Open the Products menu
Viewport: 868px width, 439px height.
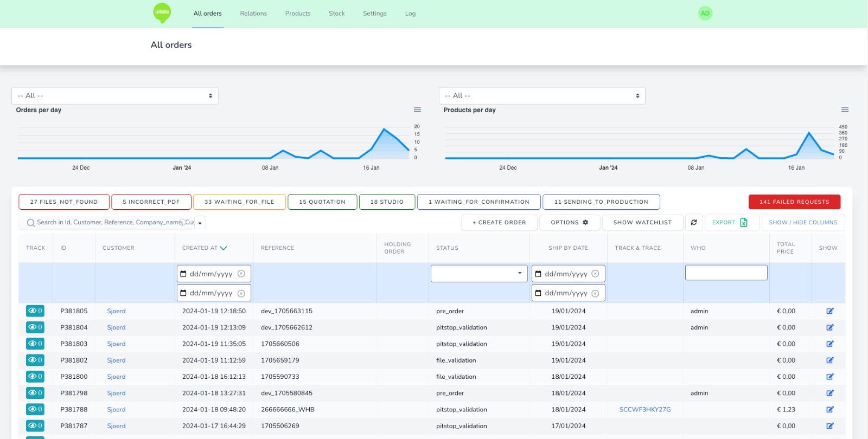[x=298, y=14]
